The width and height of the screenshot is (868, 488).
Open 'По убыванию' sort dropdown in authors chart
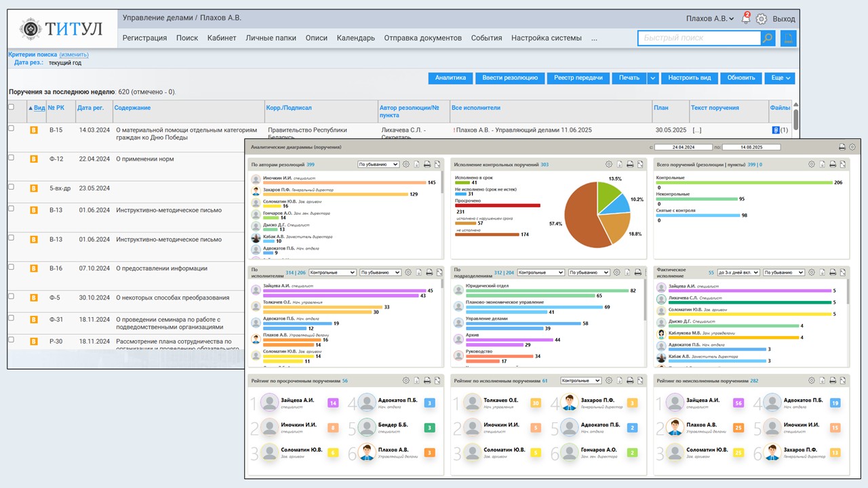click(x=378, y=164)
